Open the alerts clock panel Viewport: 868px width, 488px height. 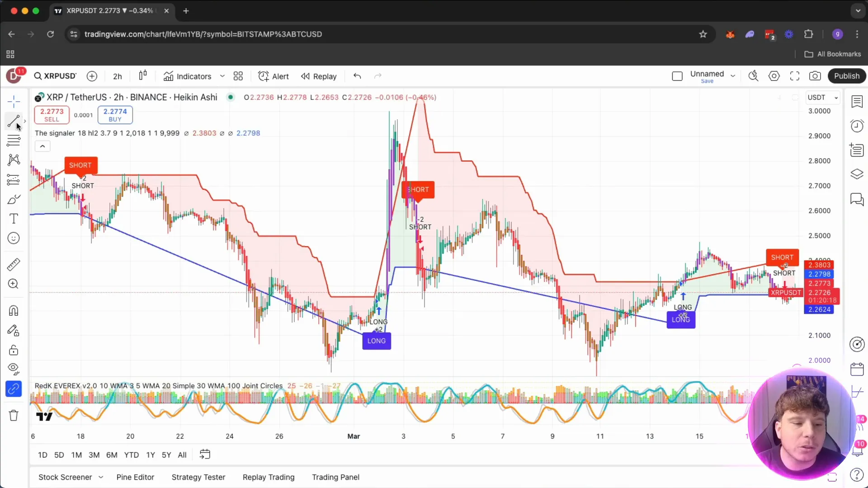(x=857, y=126)
